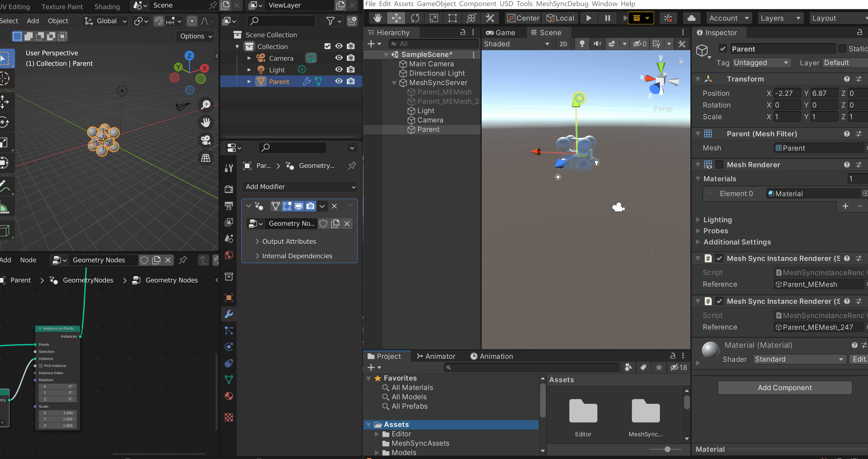Click the cloud services icon in the toolbar
This screenshot has width=868, height=459.
(691, 18)
